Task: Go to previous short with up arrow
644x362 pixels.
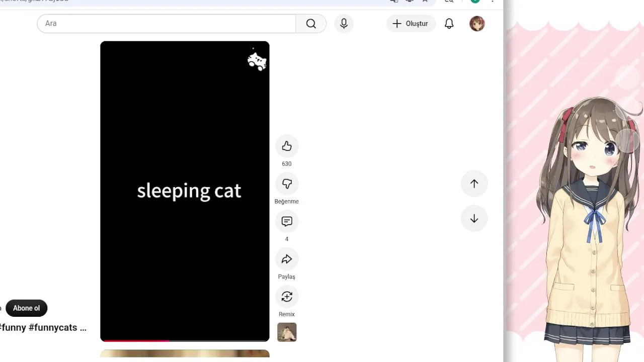Action: 474,184
